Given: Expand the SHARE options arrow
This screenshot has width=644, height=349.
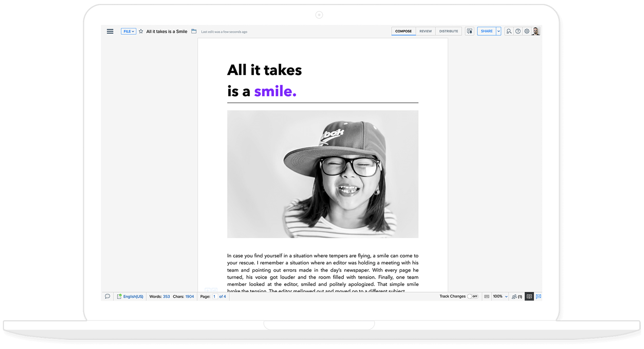Looking at the screenshot, I should point(498,31).
